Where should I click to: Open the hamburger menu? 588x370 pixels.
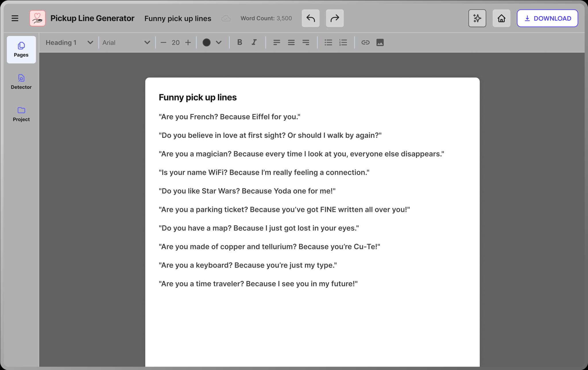click(15, 18)
